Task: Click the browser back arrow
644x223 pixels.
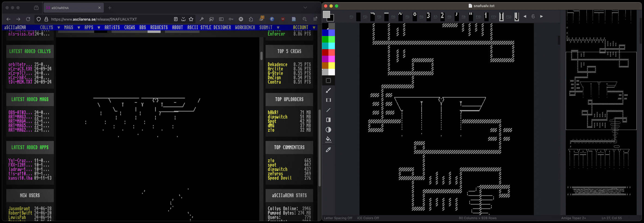Action: (8, 19)
